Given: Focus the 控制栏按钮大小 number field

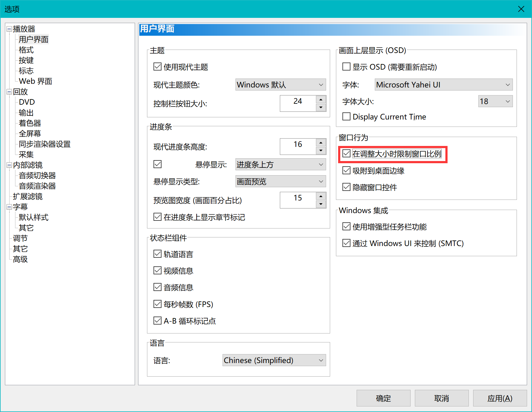Looking at the screenshot, I should point(298,103).
